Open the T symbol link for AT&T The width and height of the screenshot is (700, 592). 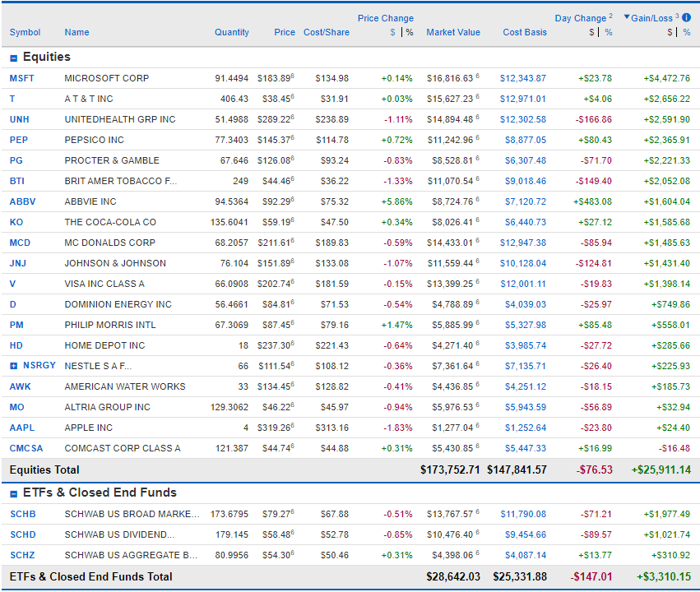point(12,99)
